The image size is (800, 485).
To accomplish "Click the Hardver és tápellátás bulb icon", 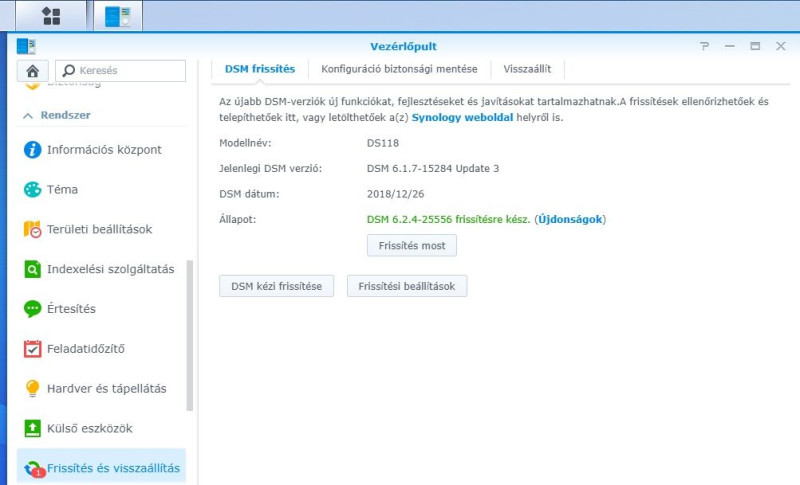I will 32,388.
